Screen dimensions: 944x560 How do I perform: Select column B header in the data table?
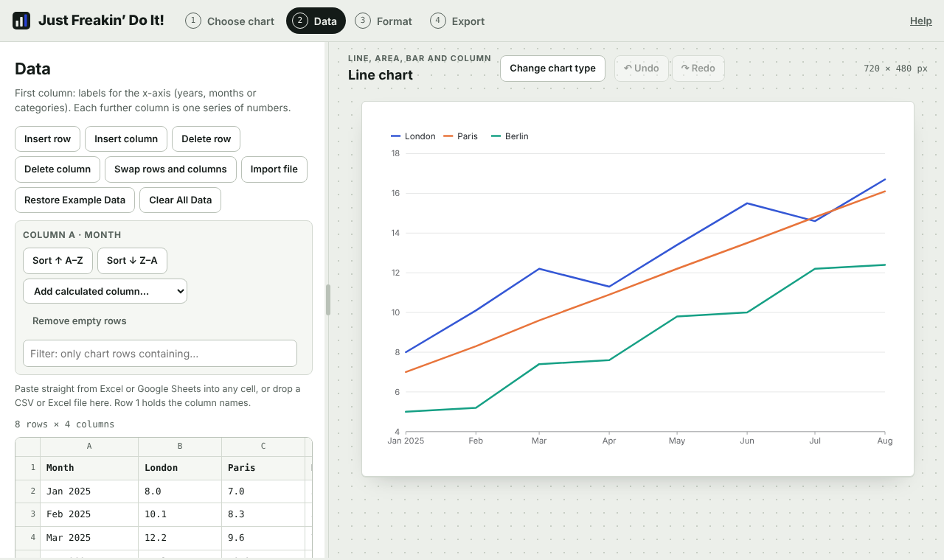pos(180,446)
